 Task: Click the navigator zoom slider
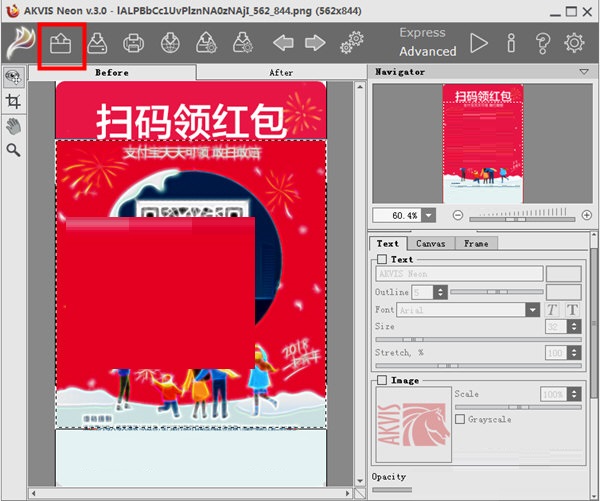pyautogui.click(x=522, y=219)
